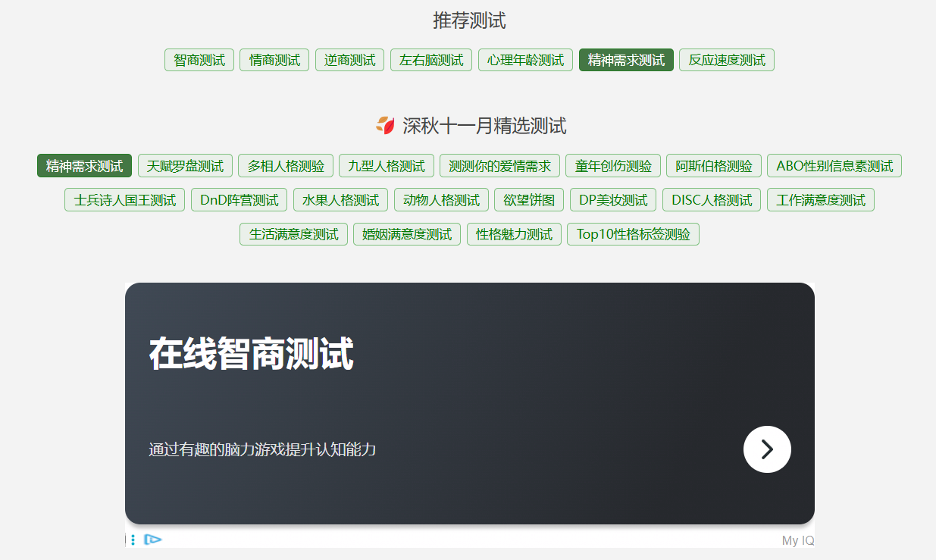Click the 在线智商测试 ad headline

[251, 354]
